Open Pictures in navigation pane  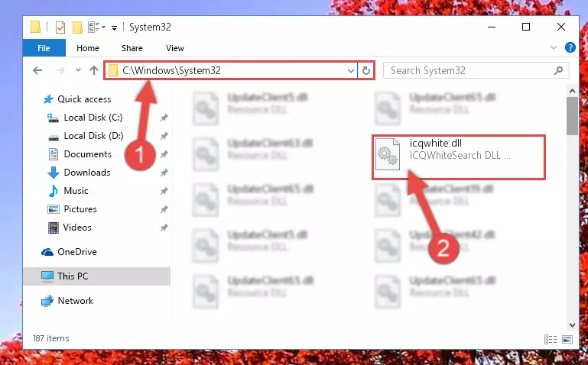pyautogui.click(x=80, y=209)
